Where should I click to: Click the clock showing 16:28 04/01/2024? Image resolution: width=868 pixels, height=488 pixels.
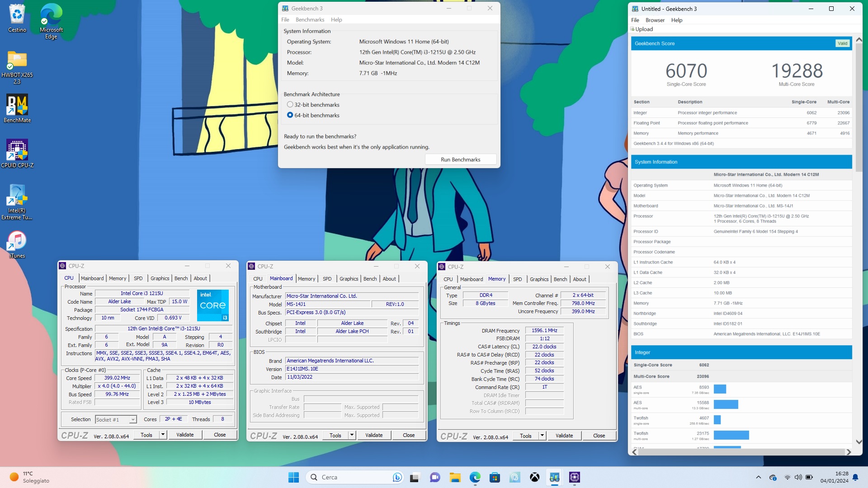[x=834, y=477]
